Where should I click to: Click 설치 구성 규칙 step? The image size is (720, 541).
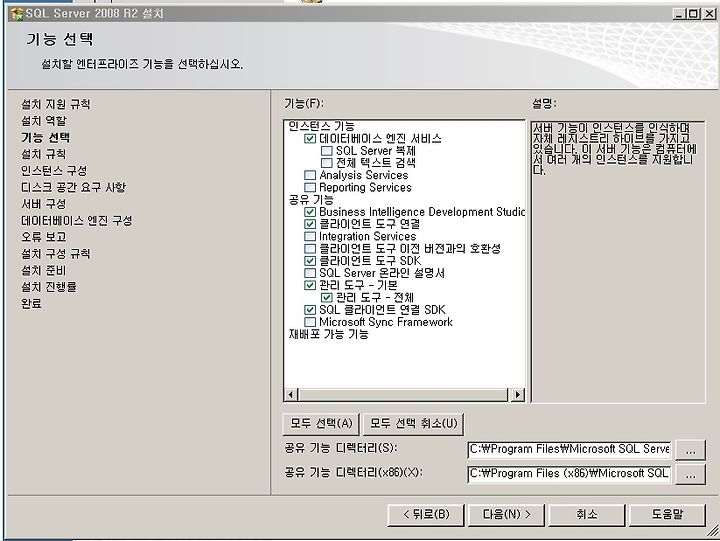56,254
